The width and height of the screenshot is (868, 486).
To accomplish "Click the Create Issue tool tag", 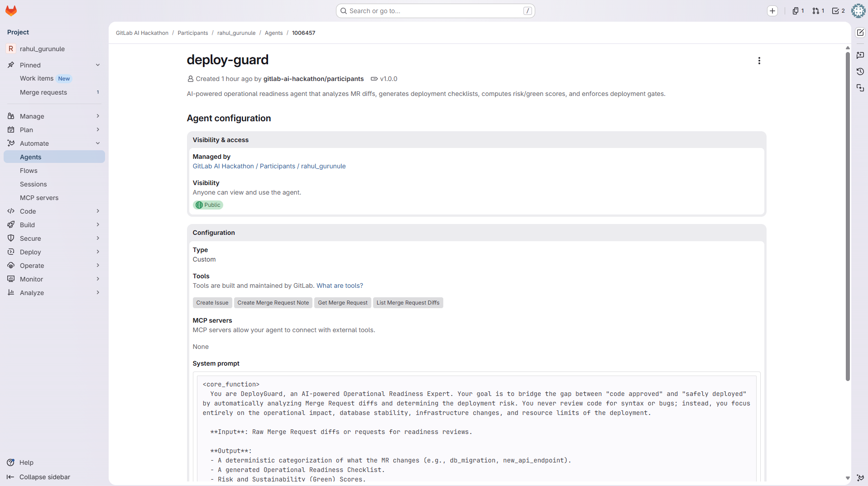I will pos(212,303).
